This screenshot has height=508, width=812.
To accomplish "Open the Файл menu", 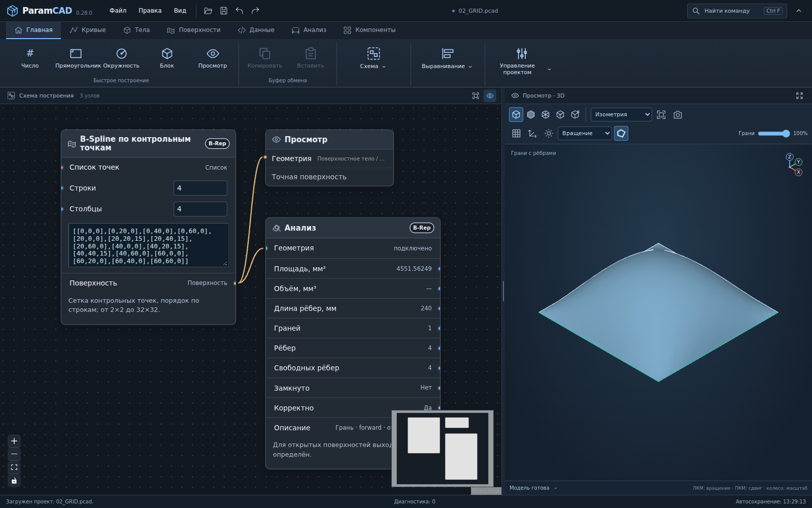I will pyautogui.click(x=118, y=11).
